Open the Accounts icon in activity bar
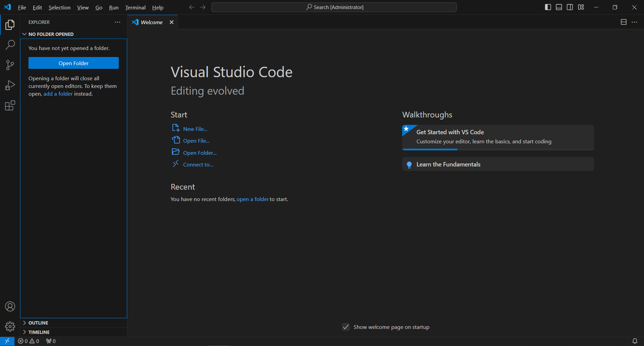 pos(10,306)
